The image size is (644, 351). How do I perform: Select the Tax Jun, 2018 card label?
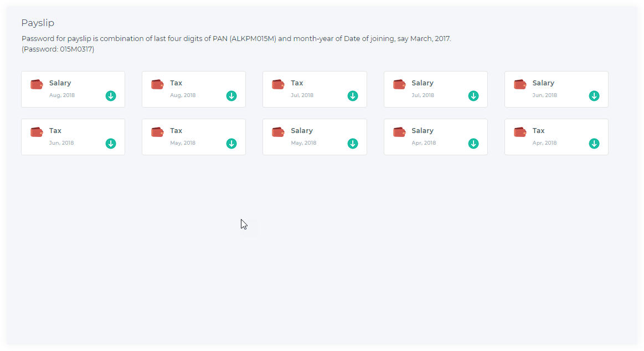[55, 130]
